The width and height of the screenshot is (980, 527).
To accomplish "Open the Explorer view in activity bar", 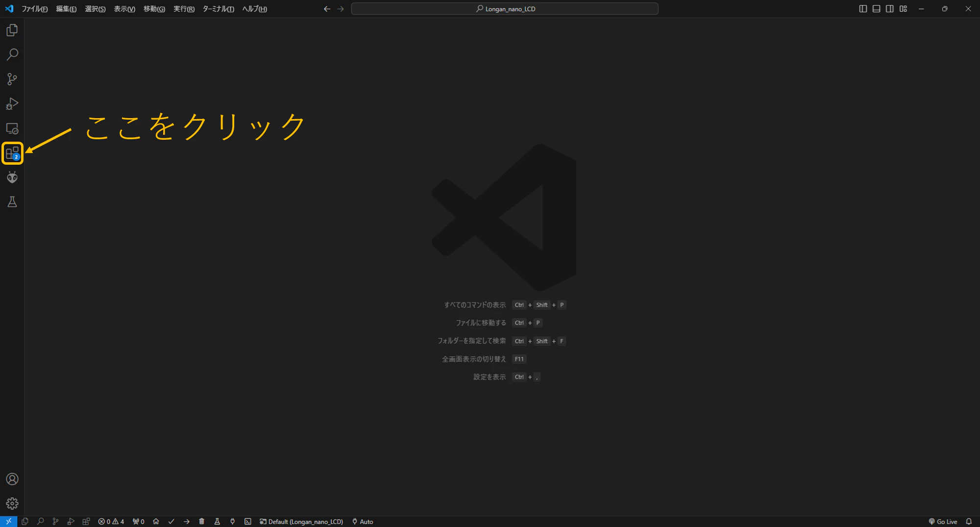I will pos(12,30).
